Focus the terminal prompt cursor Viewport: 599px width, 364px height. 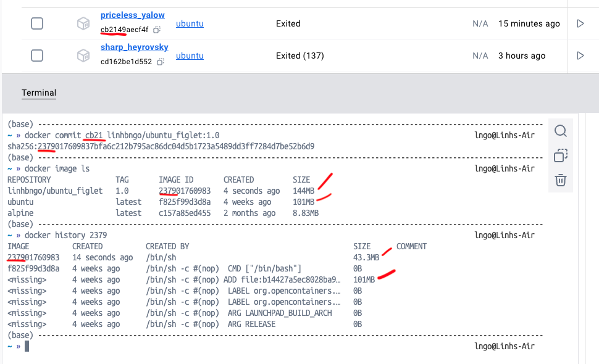tap(27, 346)
